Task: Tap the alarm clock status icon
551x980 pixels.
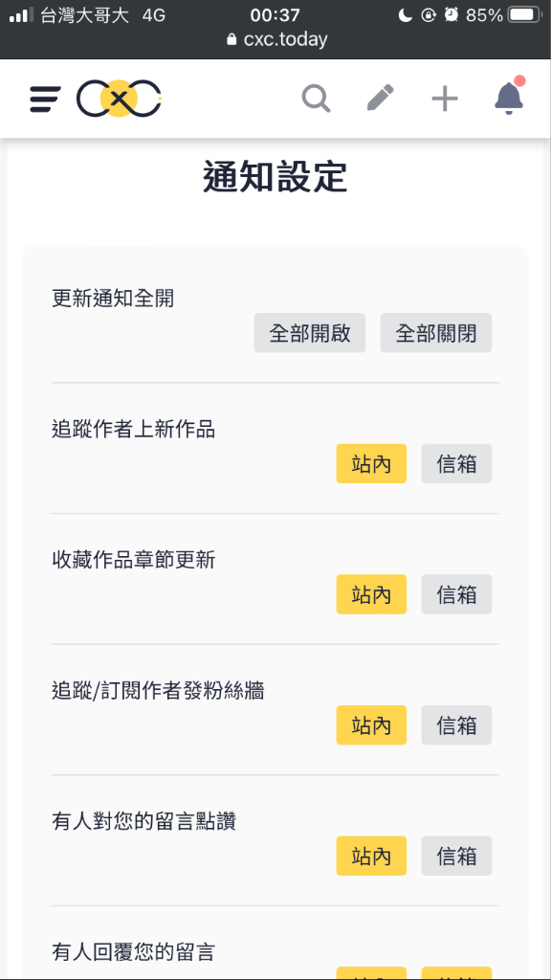Action: (x=452, y=15)
